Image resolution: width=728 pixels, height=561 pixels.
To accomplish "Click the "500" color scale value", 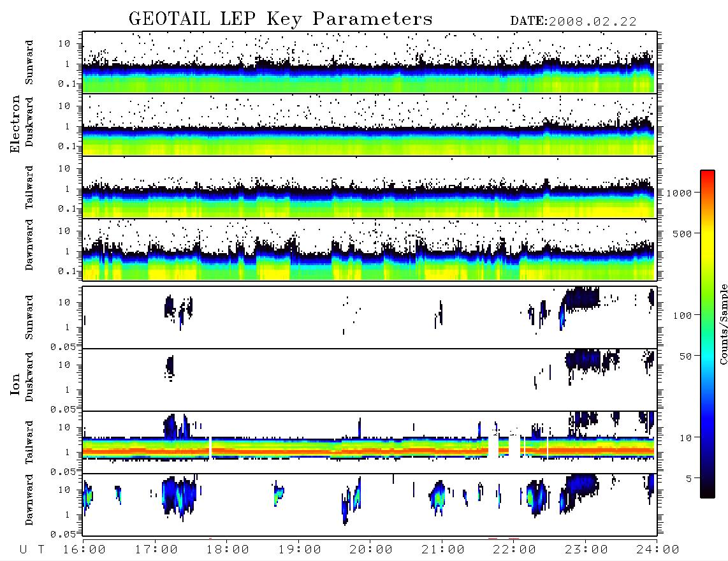I will [682, 233].
